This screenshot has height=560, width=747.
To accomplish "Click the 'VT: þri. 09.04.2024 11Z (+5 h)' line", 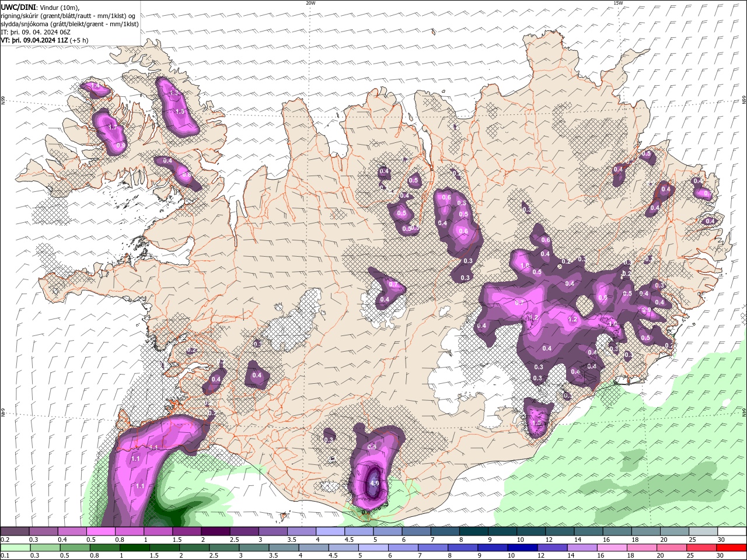I will (45, 40).
